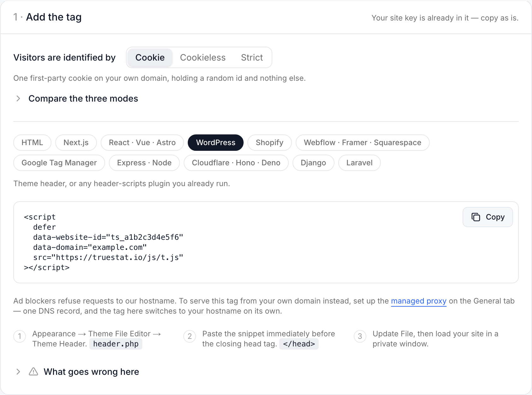Click the Visitors are identified by label

[64, 57]
